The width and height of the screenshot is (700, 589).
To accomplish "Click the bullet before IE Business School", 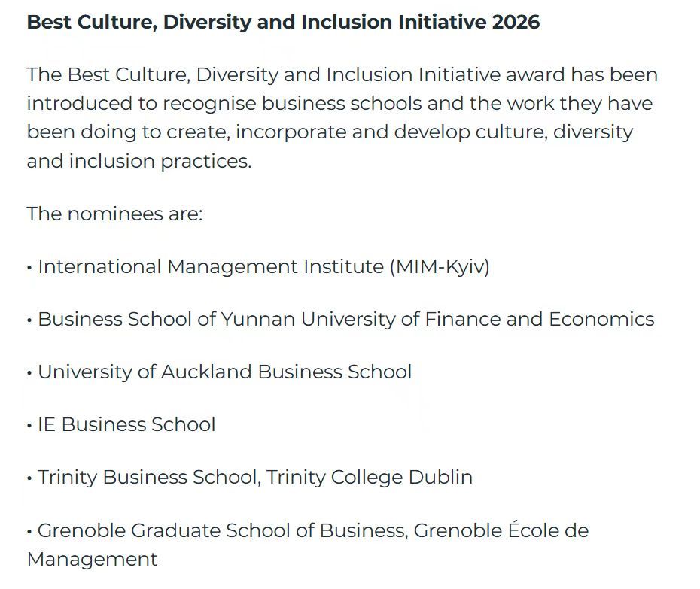I will (29, 426).
